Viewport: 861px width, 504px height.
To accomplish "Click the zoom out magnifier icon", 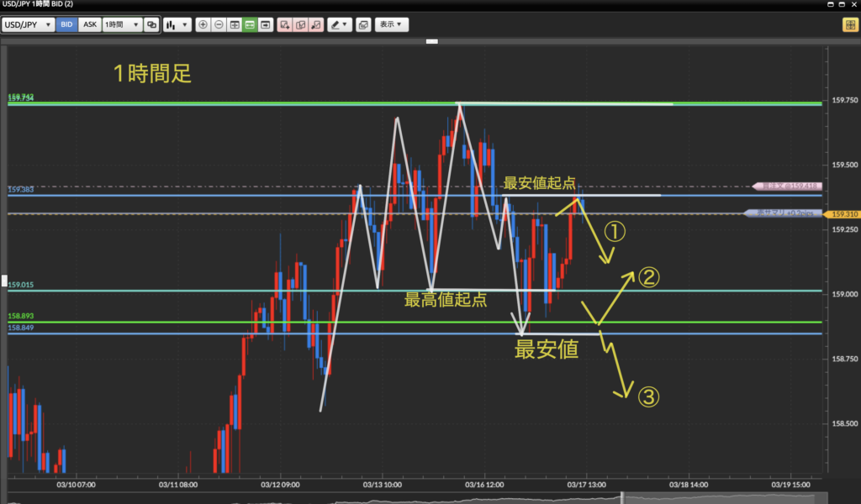I will (x=219, y=25).
